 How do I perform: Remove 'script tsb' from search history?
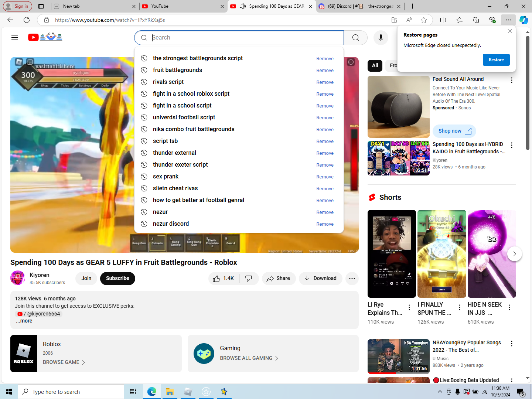325,141
